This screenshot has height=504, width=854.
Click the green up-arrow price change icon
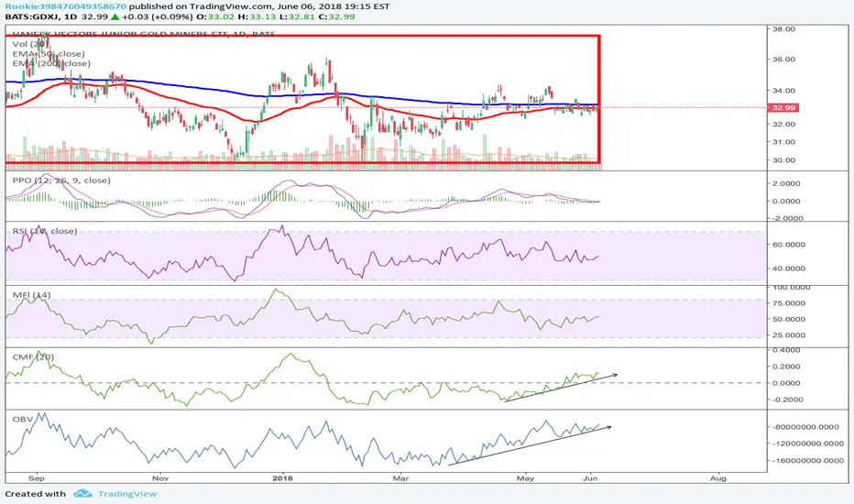(115, 16)
